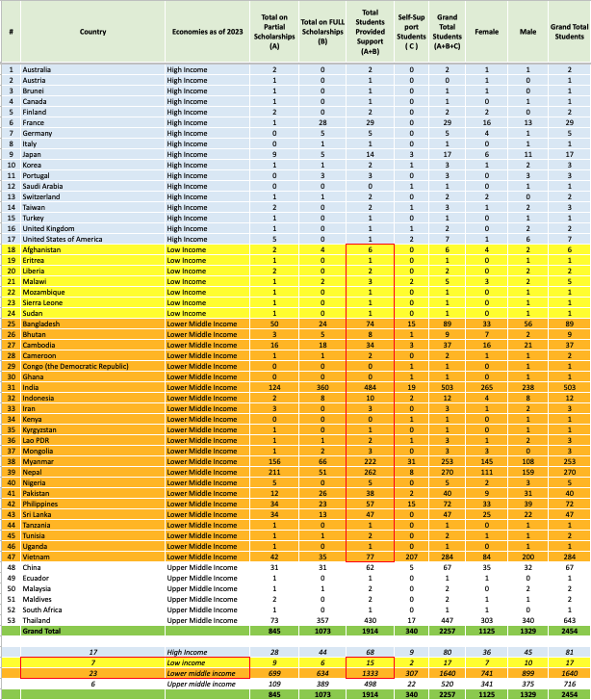
Task: Select the Vietnam country cell
Action: pyautogui.click(x=92, y=557)
